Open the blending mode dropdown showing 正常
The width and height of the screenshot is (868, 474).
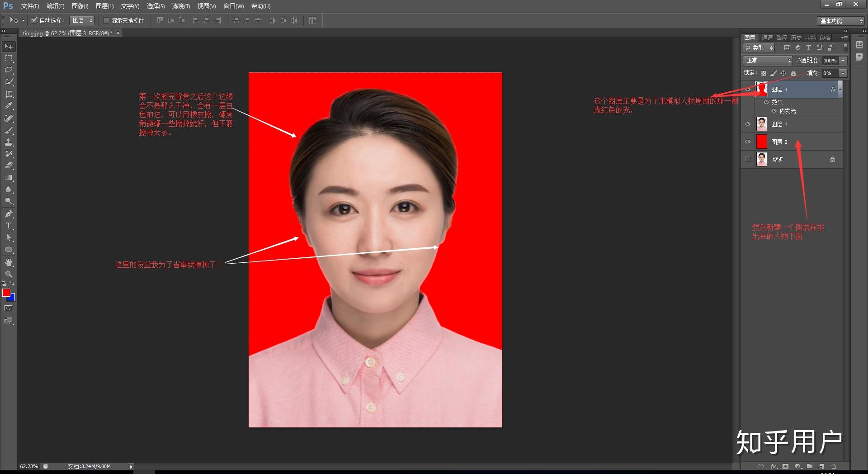[767, 60]
